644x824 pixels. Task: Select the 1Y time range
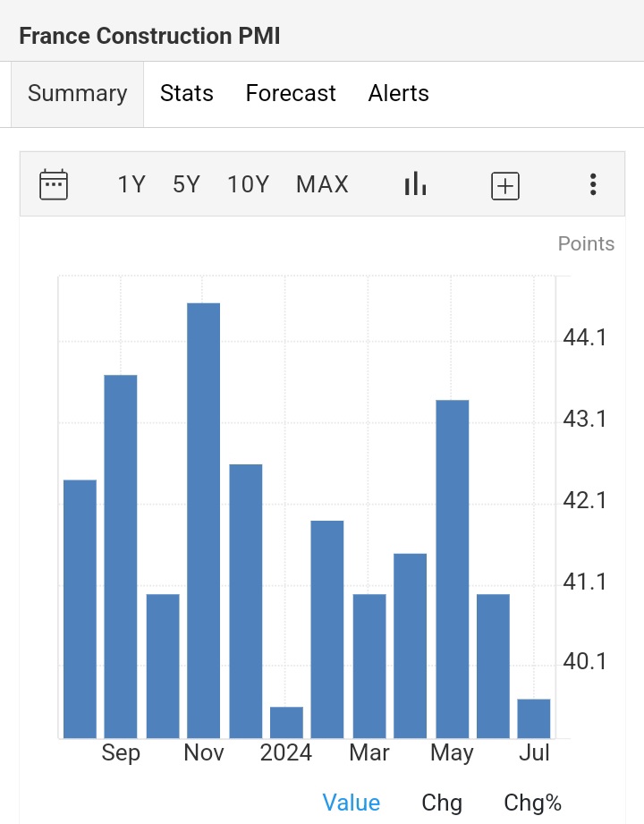[131, 185]
